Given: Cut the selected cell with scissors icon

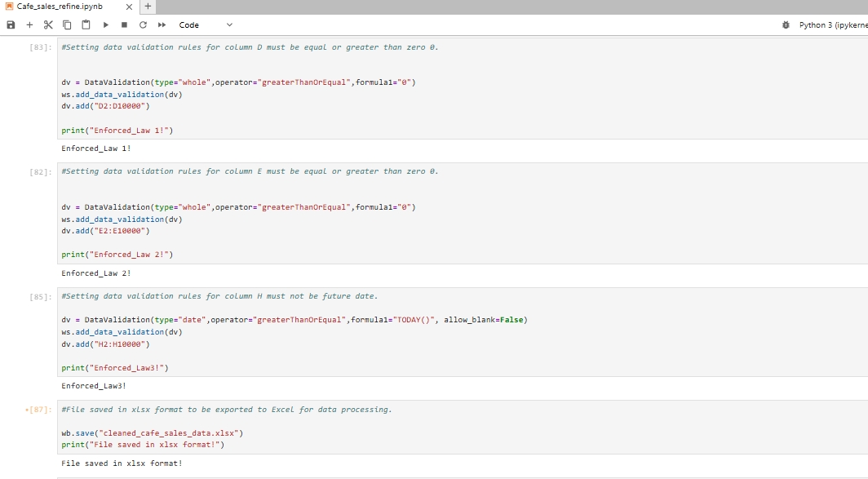Looking at the screenshot, I should pos(48,25).
